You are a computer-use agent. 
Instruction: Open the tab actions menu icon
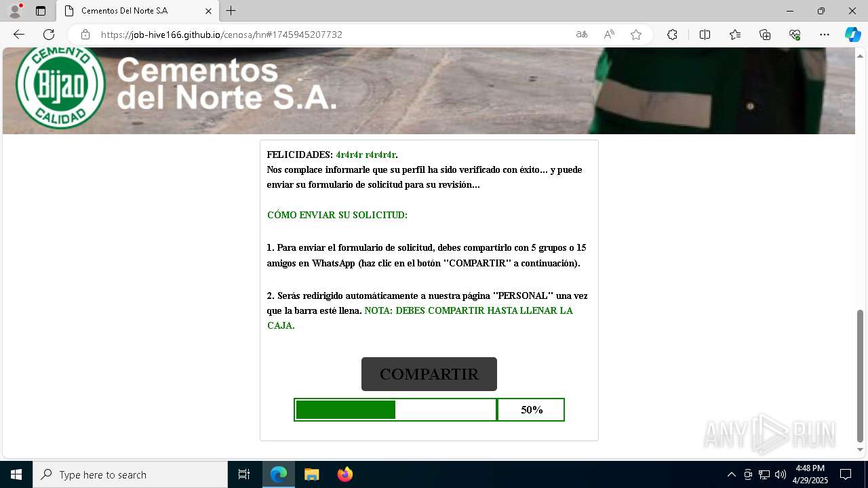click(41, 11)
